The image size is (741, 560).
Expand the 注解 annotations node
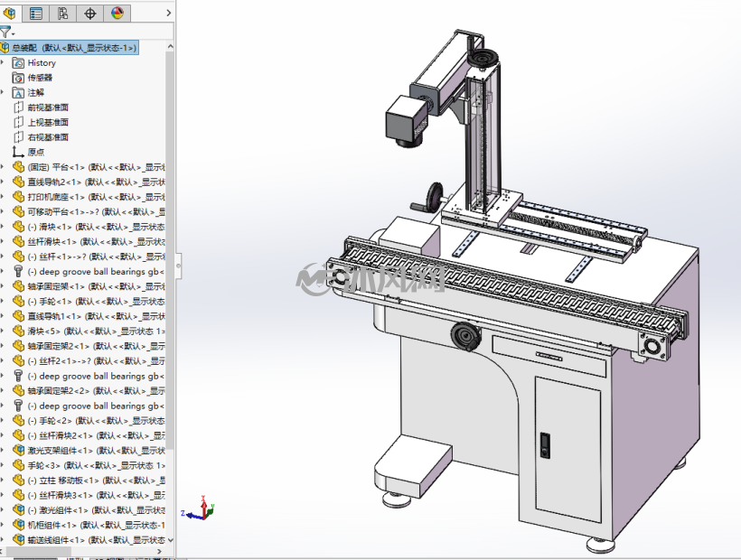tap(3, 92)
